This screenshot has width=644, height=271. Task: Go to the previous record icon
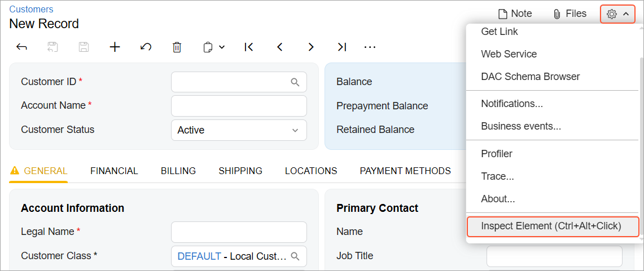(x=280, y=47)
